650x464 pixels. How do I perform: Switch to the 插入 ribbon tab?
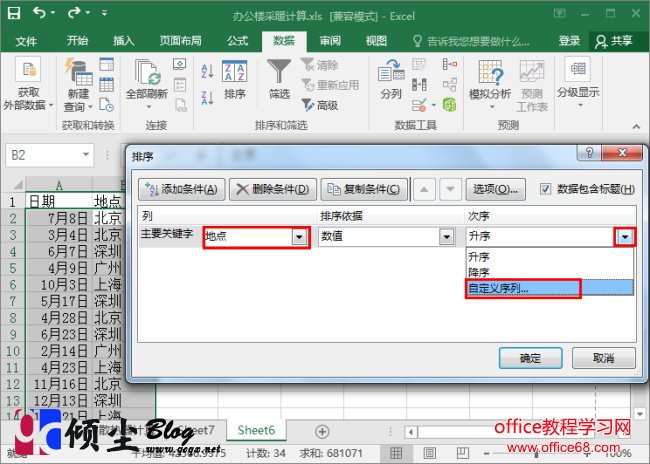124,41
